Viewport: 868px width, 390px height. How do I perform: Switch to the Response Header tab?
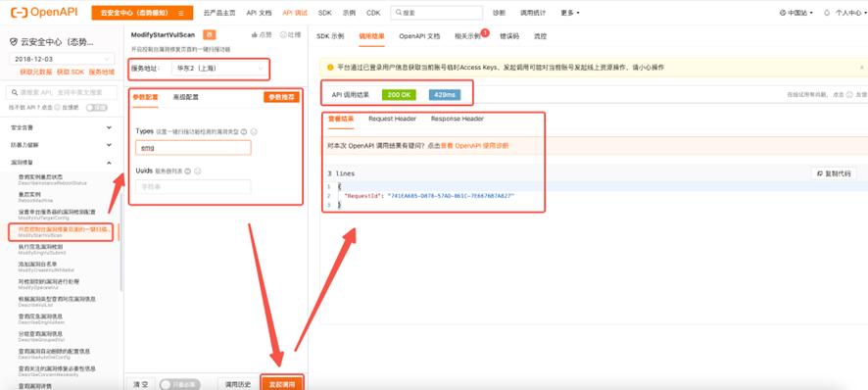458,119
